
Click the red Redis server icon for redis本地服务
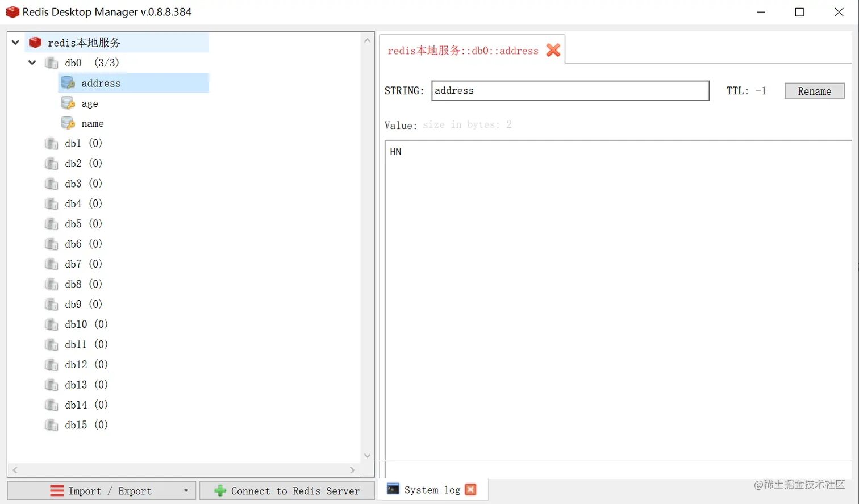[x=35, y=43]
